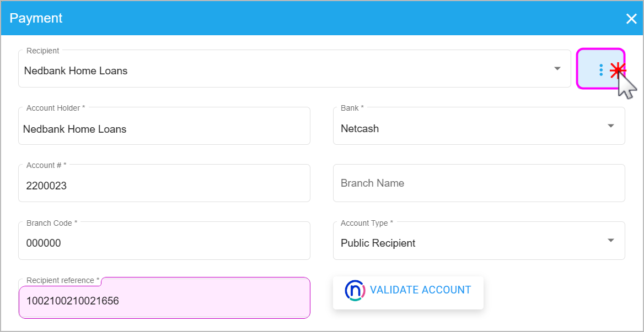644x332 pixels.
Task: Select the Nedbank Home Loans recipient value
Action: pos(76,71)
